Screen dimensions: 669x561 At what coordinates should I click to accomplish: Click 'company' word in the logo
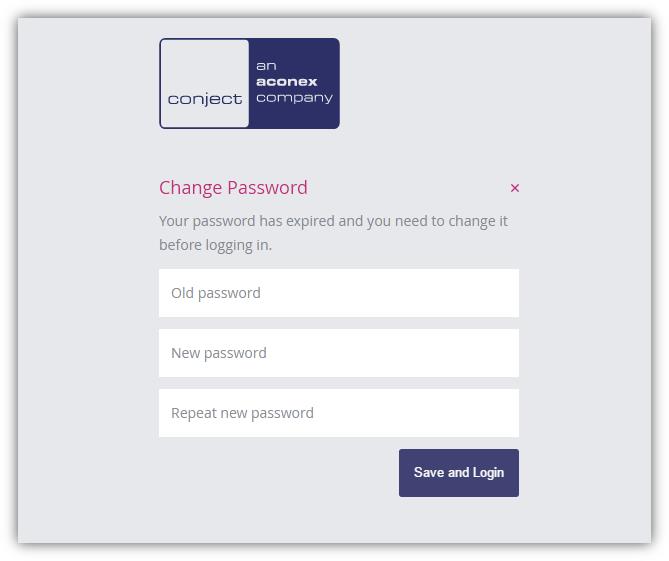[294, 98]
